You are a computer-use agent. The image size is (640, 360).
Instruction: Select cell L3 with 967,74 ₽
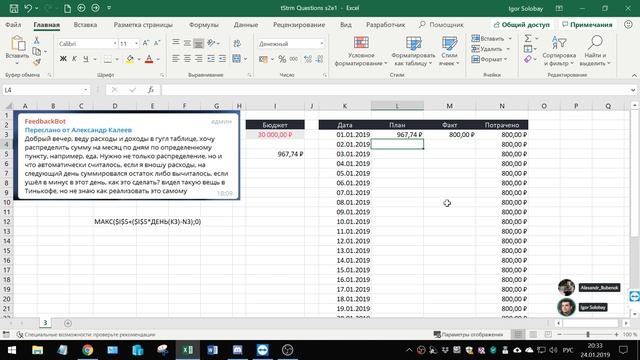(x=397, y=135)
